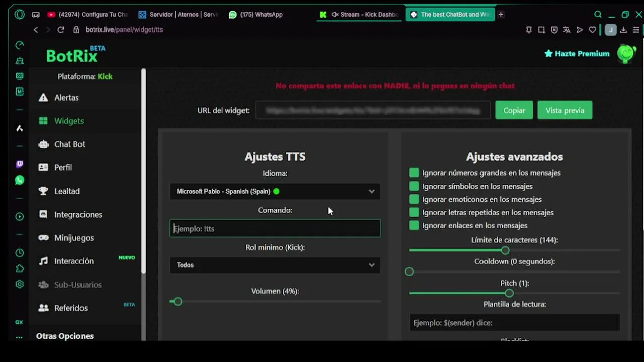The height and width of the screenshot is (362, 644).
Task: Open the page translate icon
Action: 567,30
